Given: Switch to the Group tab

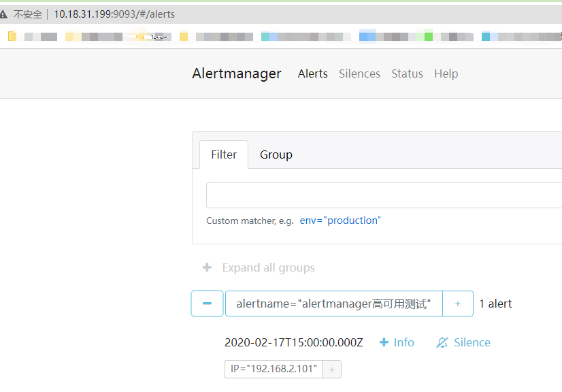Looking at the screenshot, I should pyautogui.click(x=276, y=154).
